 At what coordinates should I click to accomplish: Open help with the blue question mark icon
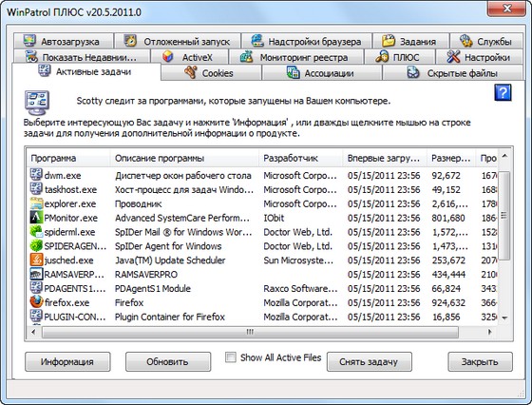[503, 92]
